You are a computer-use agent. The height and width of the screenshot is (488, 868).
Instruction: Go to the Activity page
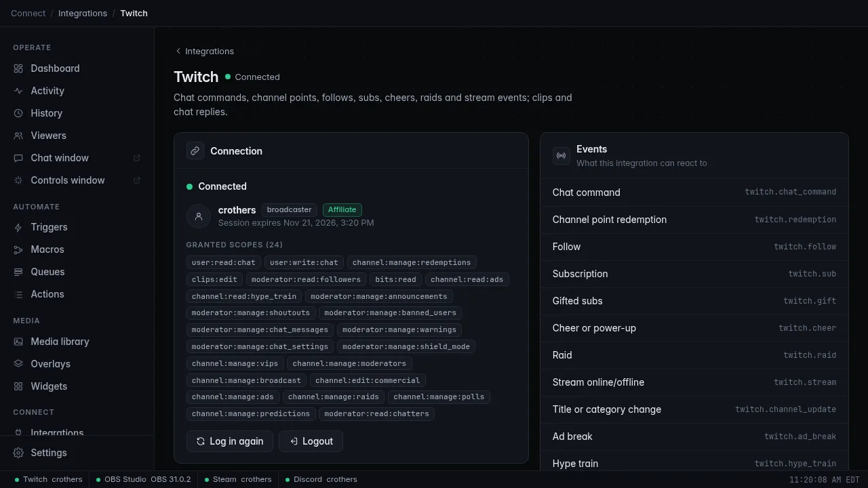tap(77, 91)
